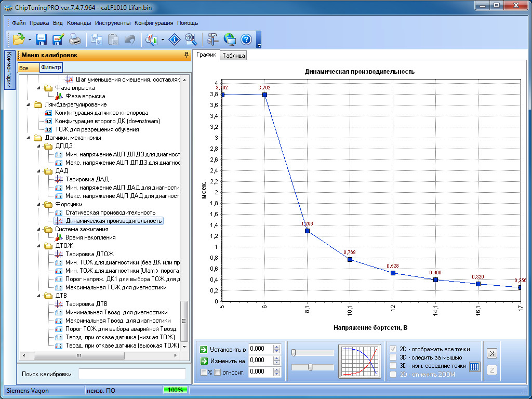Viewport: 532px width, 399px height.
Task: Toggle the 'относит.' checkbox
Action: tap(218, 372)
